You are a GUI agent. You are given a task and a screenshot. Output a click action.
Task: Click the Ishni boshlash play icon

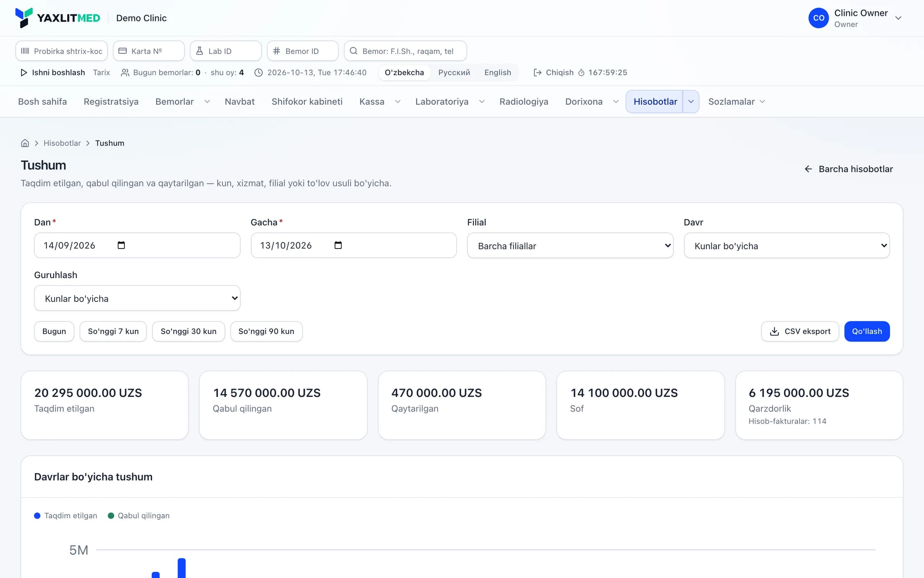tap(24, 72)
